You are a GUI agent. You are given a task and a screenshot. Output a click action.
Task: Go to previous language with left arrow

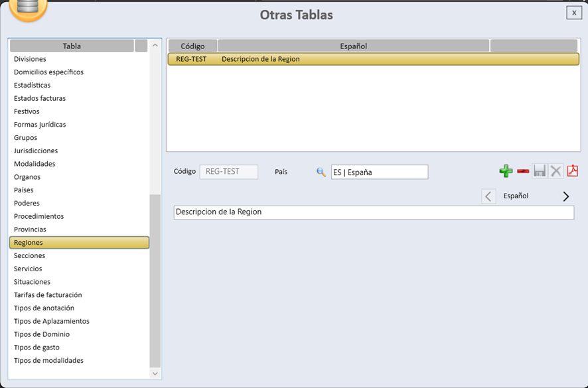488,196
